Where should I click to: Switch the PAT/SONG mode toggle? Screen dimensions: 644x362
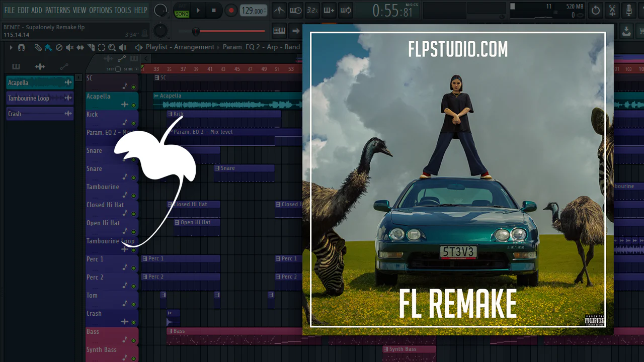click(x=182, y=10)
